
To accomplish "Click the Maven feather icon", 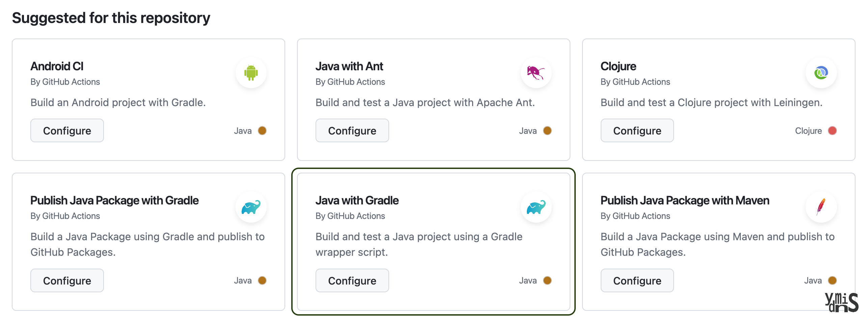I will click(821, 207).
